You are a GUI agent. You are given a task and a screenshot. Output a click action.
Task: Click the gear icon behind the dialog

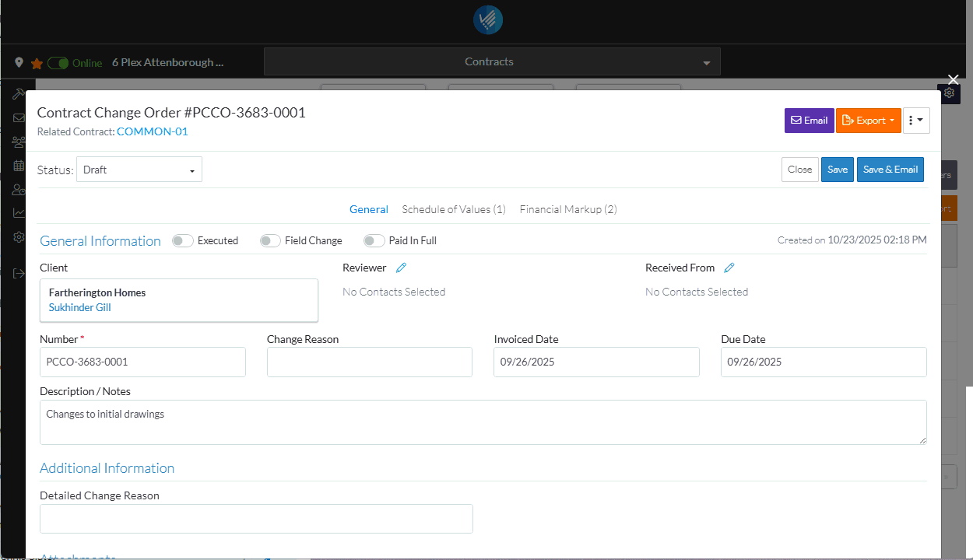[x=950, y=93]
